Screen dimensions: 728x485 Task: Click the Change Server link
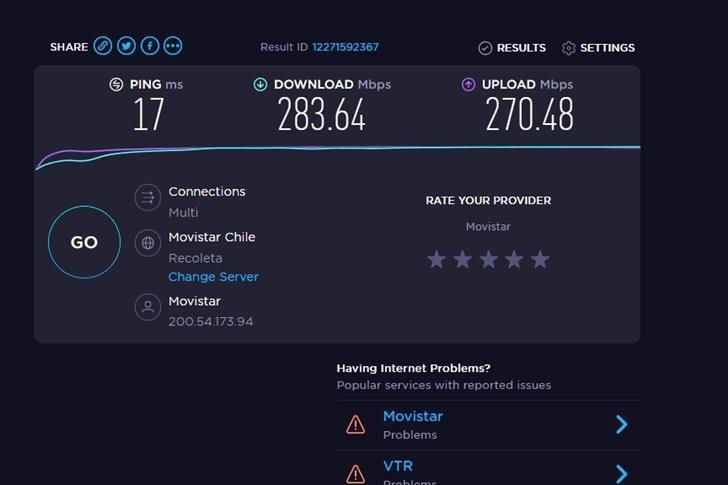(x=214, y=277)
